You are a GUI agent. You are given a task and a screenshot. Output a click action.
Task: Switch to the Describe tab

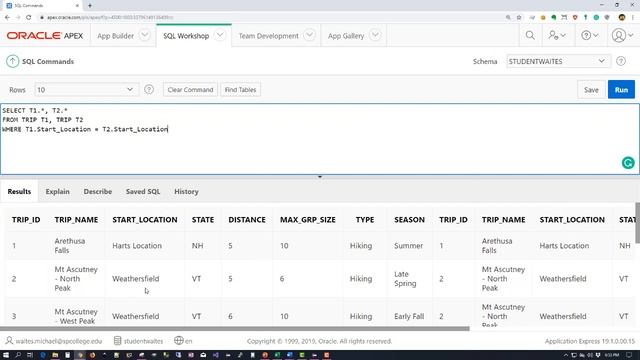(98, 191)
